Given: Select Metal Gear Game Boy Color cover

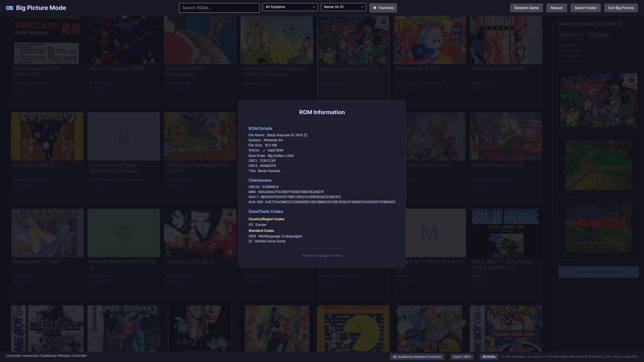Looking at the screenshot, I should pos(47,329).
